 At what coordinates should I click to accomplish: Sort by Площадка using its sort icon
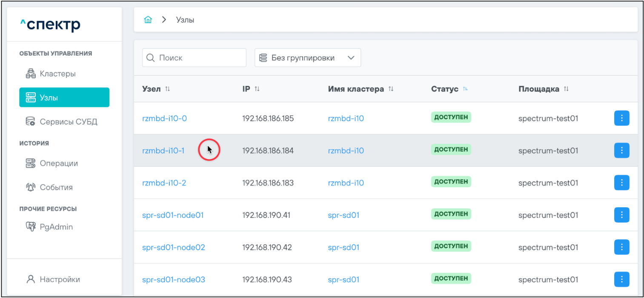click(x=566, y=89)
